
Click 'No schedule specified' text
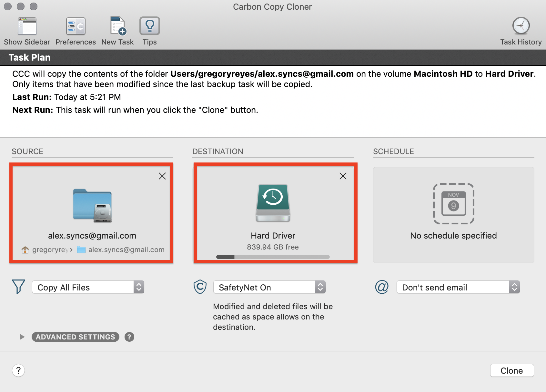tap(453, 236)
